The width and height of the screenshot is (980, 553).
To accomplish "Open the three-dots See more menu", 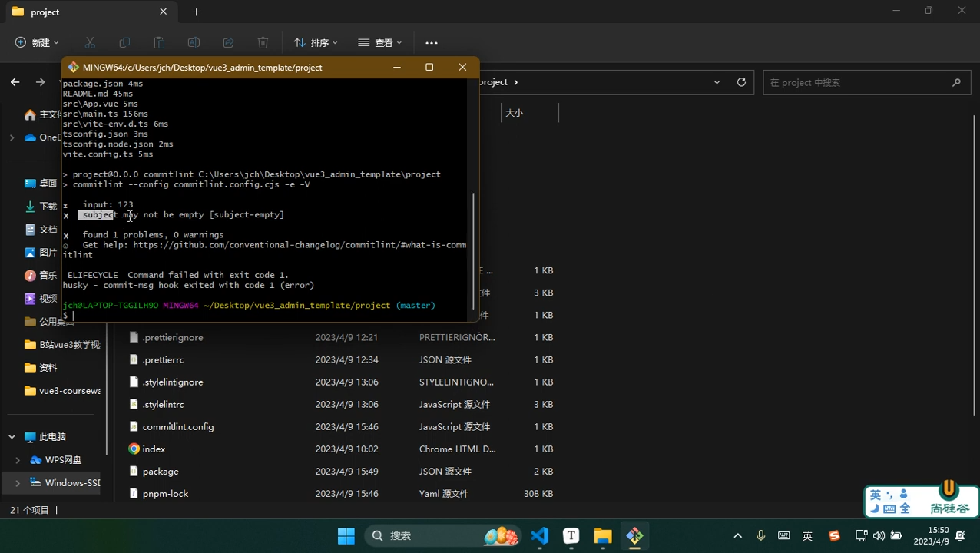I will [x=432, y=42].
